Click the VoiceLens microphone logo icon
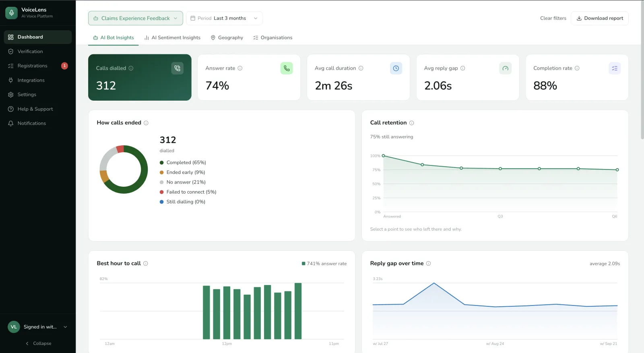 point(11,12)
